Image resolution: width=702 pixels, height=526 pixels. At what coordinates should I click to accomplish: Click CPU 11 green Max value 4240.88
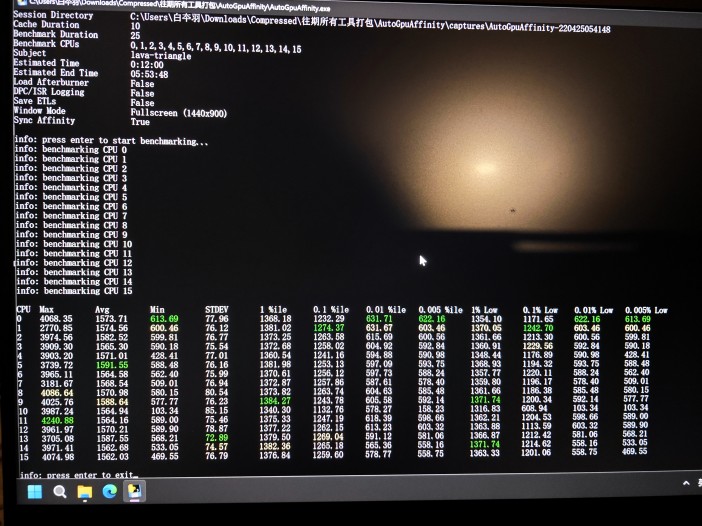57,420
